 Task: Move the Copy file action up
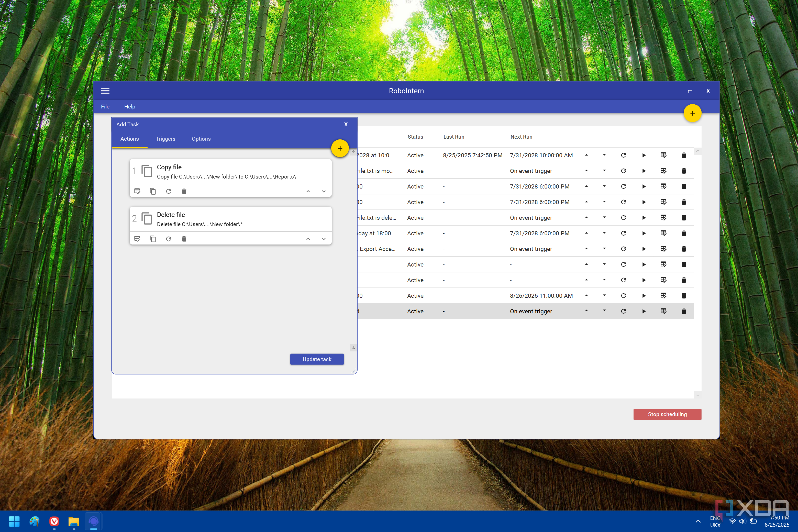[308, 191]
